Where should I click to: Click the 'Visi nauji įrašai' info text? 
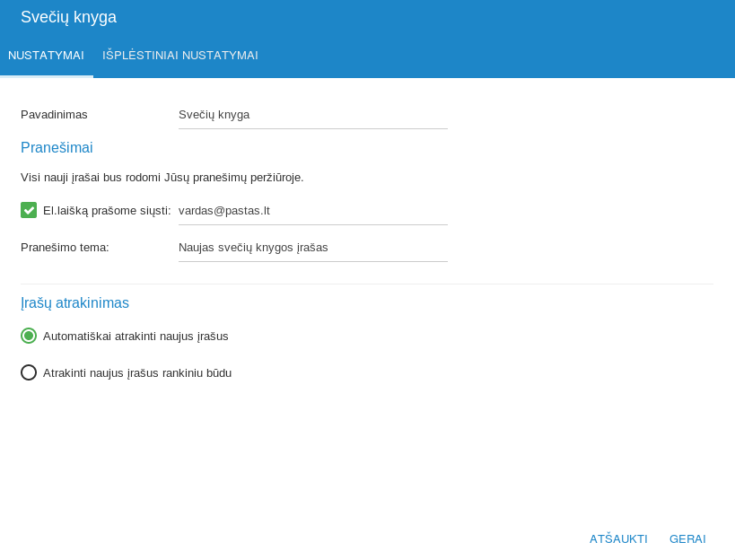click(162, 178)
